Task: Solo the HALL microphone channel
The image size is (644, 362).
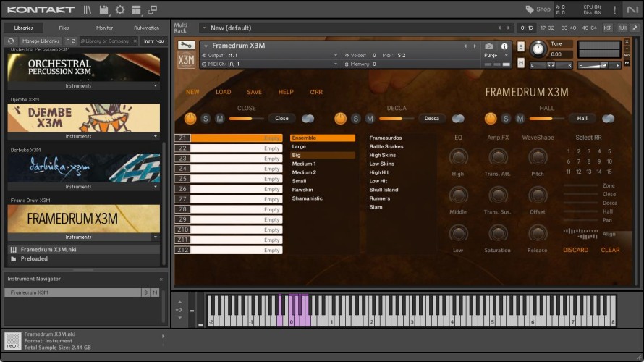Action: coord(506,119)
